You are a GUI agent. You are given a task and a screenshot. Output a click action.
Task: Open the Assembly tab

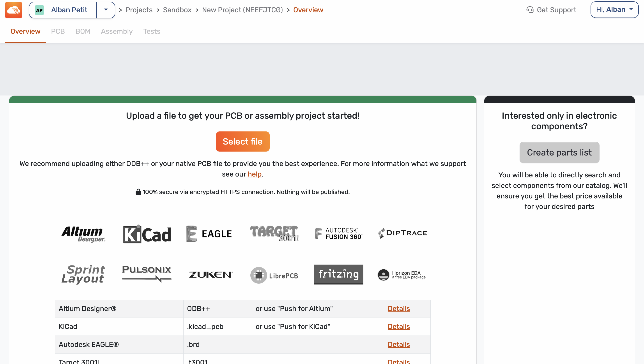[x=117, y=31]
